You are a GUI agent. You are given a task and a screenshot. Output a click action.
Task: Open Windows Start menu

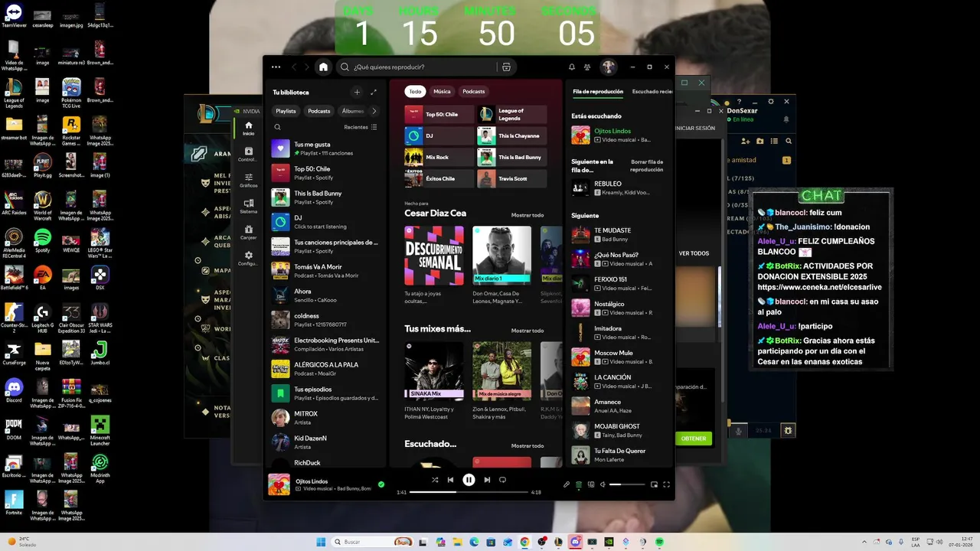click(x=321, y=542)
